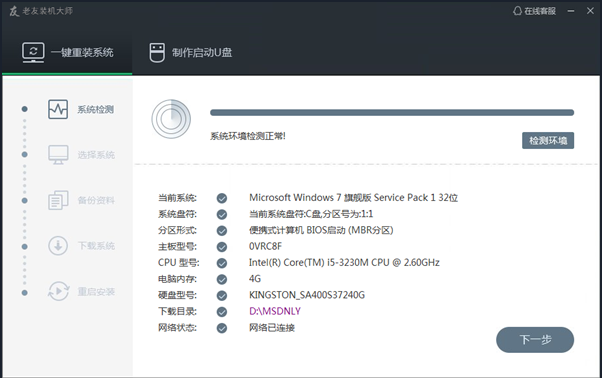This screenshot has height=378, width=602.
Task: Open the D:\MSDNLY download directory link
Action: 275,311
